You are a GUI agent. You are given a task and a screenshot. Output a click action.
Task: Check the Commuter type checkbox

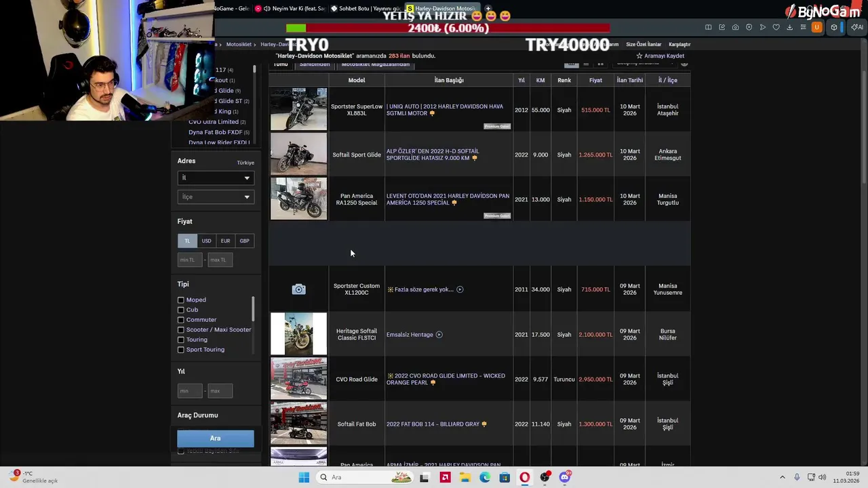point(181,320)
